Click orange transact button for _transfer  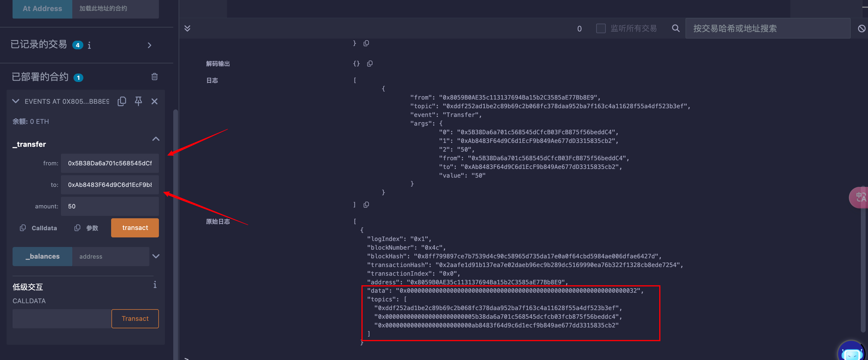coord(135,228)
